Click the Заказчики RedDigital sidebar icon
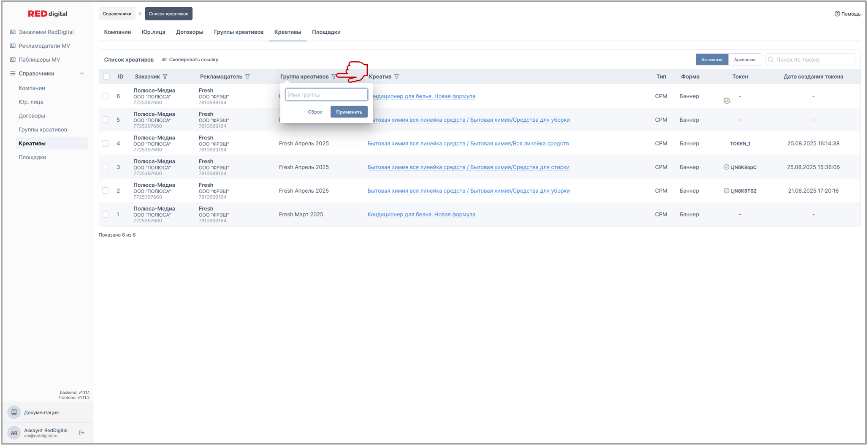Viewport: 868px width, 445px height. (x=13, y=32)
